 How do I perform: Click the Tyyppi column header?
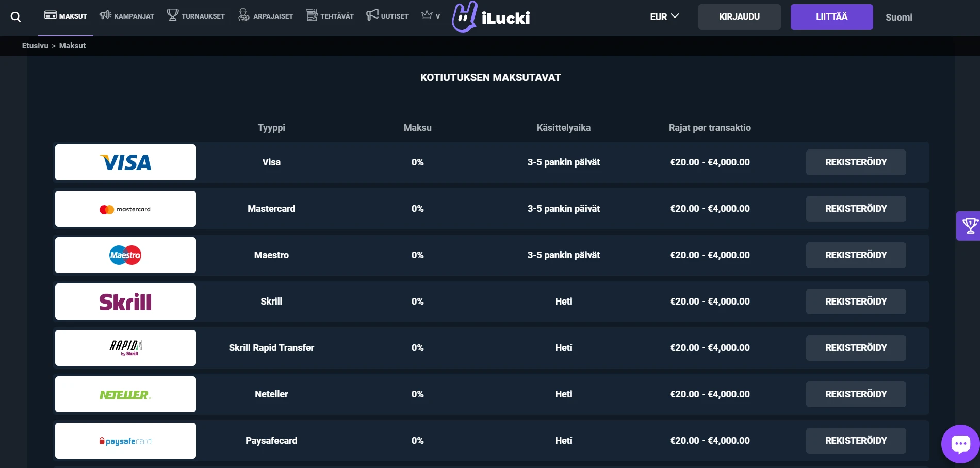tap(271, 128)
